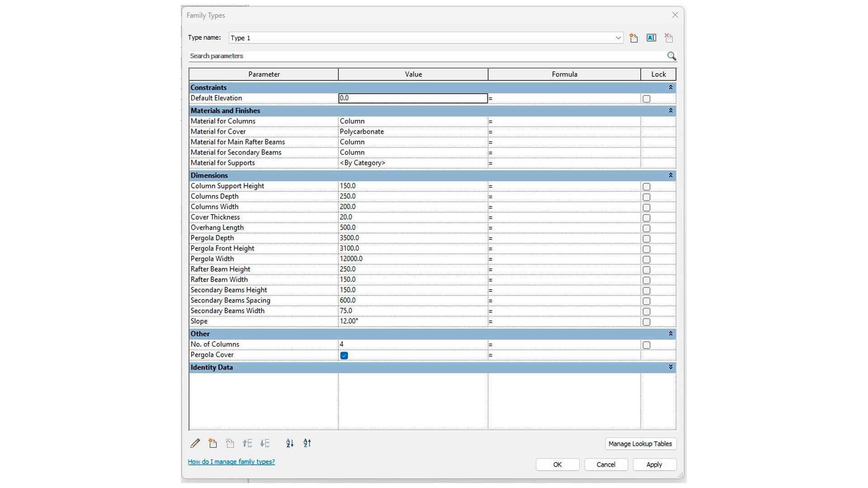Close the Family Types dialog
Viewport: 868px width, 488px height.
pyautogui.click(x=675, y=15)
